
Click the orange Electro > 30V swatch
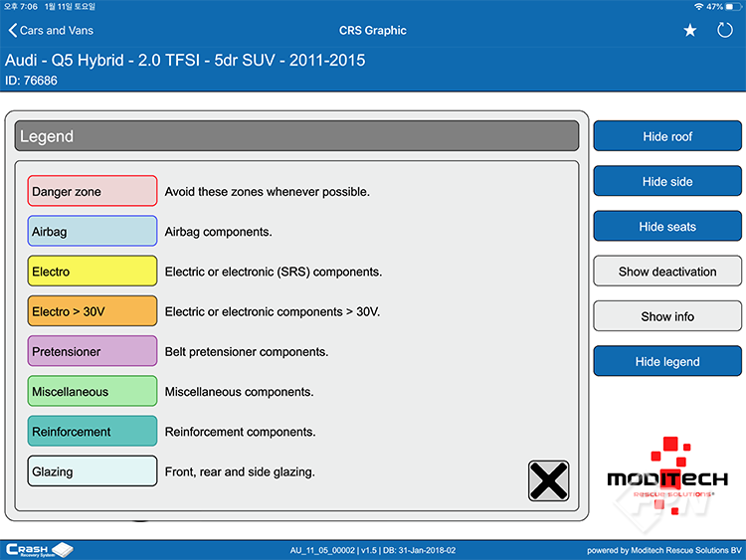(x=93, y=311)
